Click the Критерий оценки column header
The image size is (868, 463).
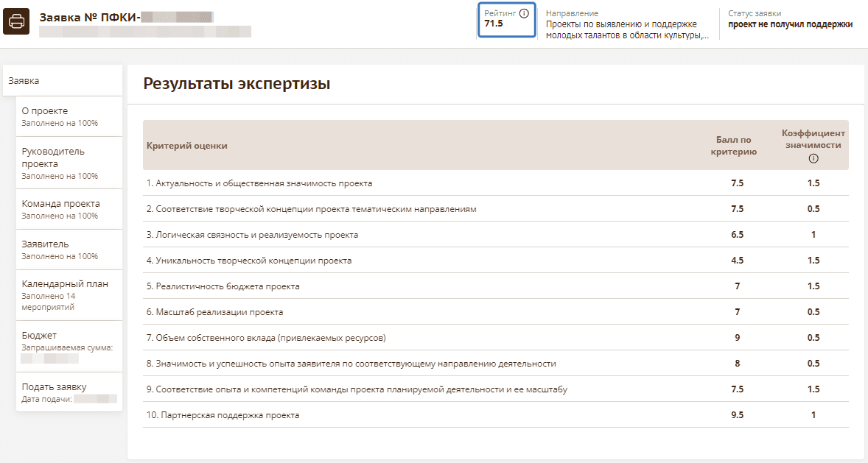187,146
